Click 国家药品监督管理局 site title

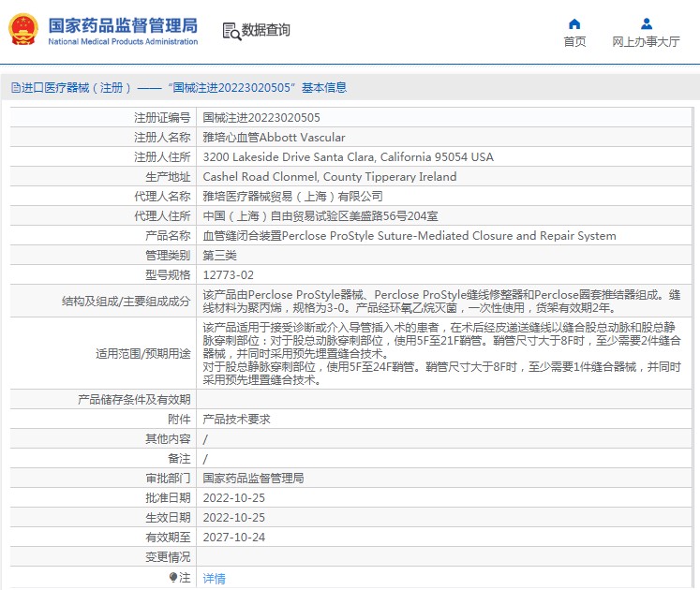(123, 25)
